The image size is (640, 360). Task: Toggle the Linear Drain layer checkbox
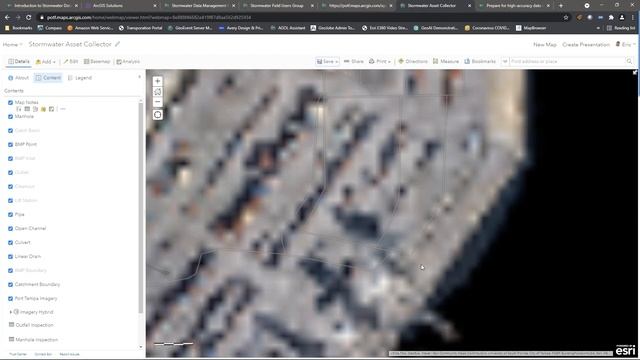click(11, 256)
